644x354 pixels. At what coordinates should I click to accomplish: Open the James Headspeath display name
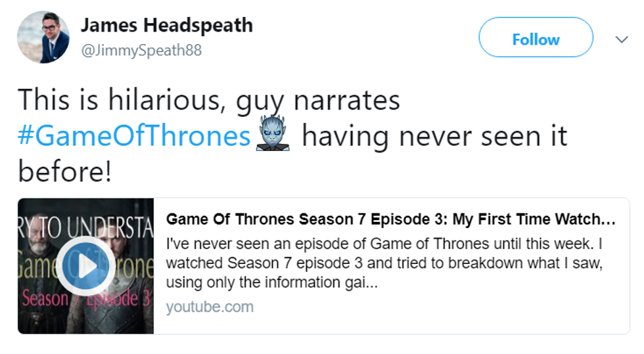tap(166, 26)
